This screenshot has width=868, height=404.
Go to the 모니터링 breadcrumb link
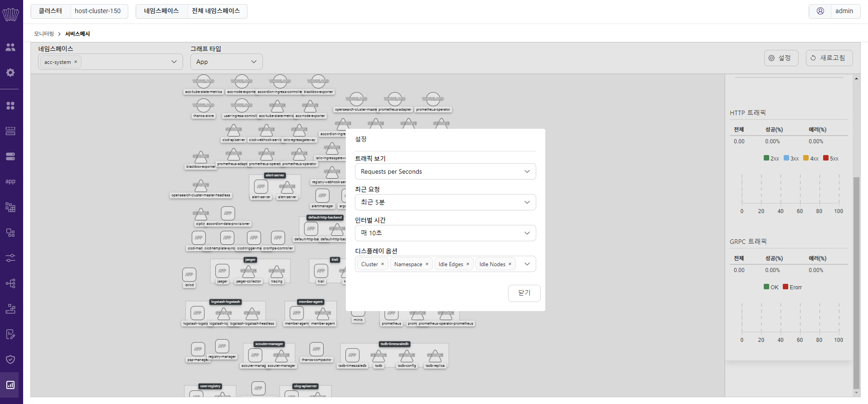coord(44,34)
